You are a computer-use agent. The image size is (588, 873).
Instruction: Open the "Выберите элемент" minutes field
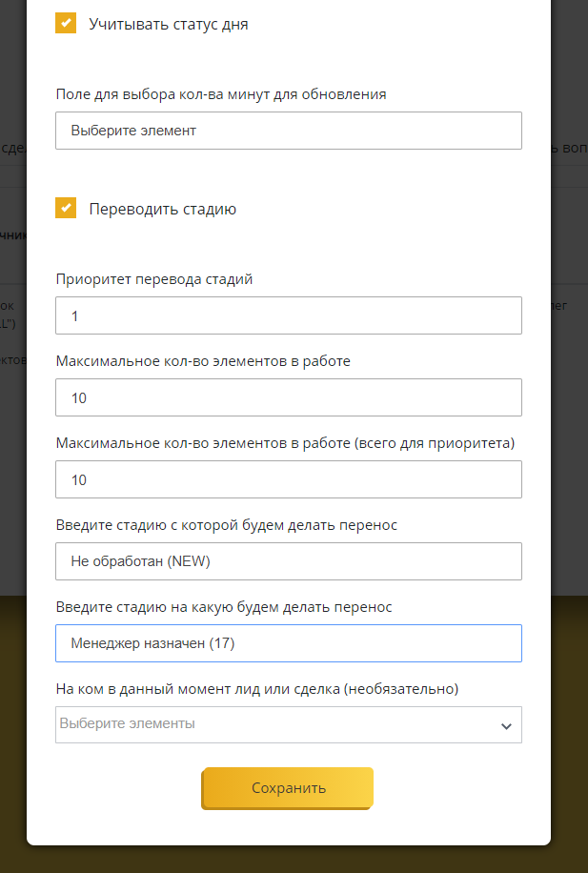(288, 131)
